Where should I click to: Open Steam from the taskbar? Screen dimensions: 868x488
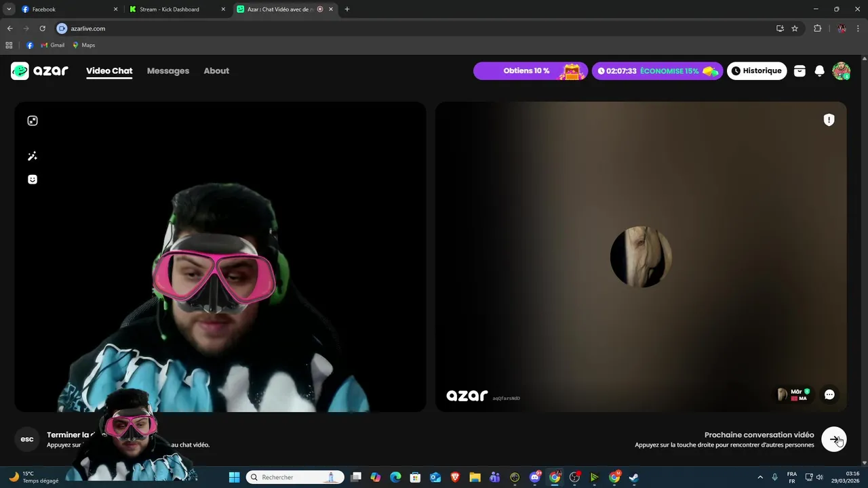[x=634, y=477]
